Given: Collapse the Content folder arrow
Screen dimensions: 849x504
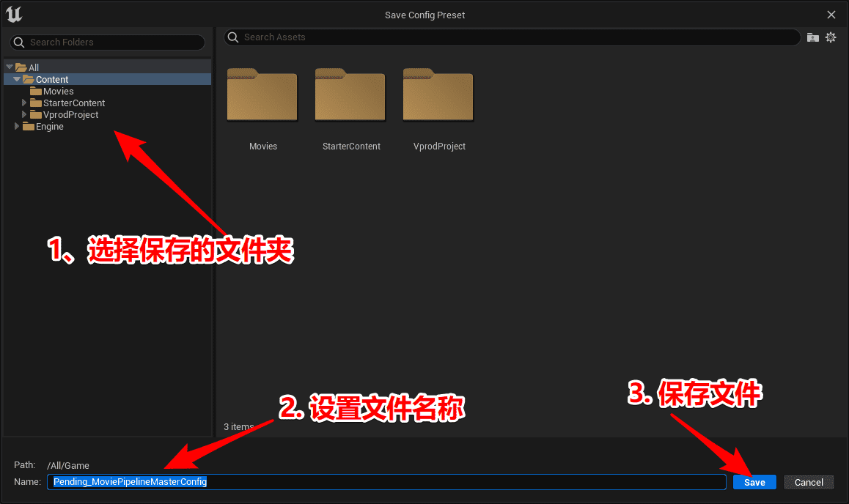Looking at the screenshot, I should click(x=18, y=79).
